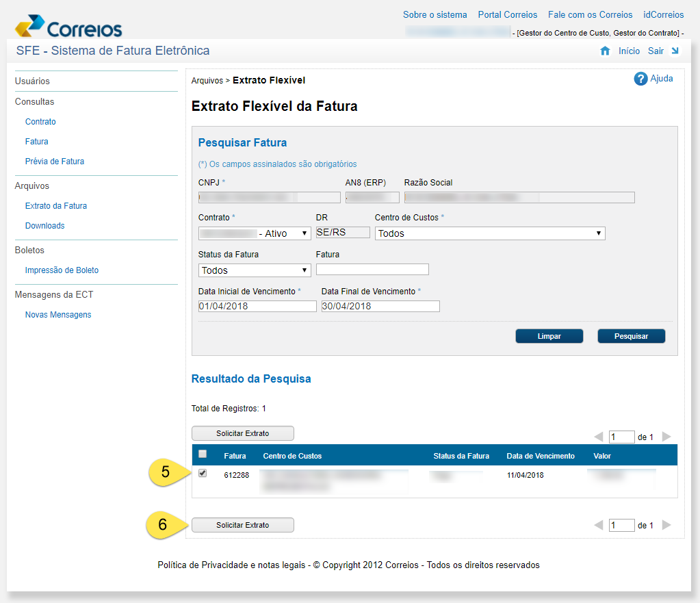Open Prévia de Fatura link
Image resolution: width=700 pixels, height=603 pixels.
55,162
